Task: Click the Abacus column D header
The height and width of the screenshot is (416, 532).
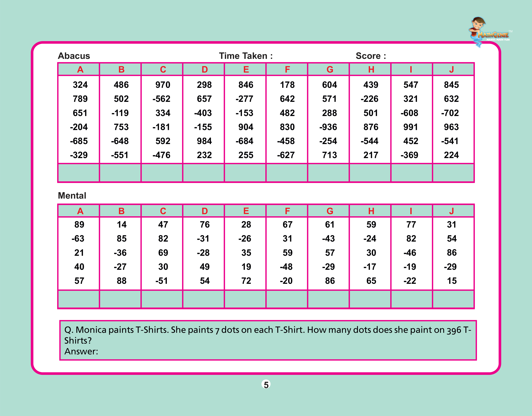Action: (204, 70)
